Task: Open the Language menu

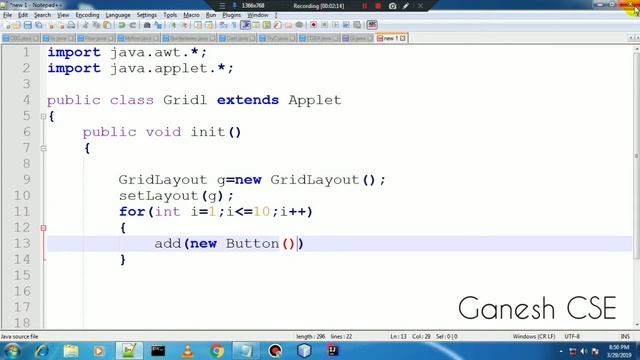Action: click(x=118, y=15)
